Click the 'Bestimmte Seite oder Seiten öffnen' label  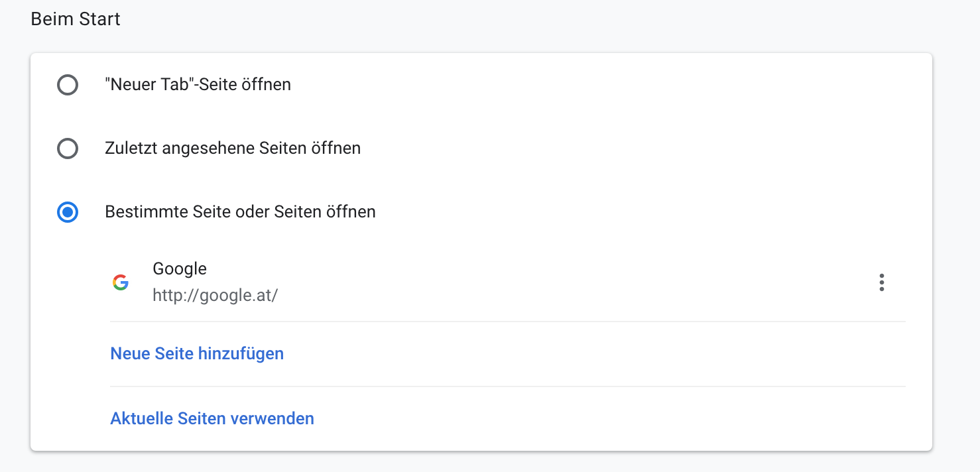(240, 212)
